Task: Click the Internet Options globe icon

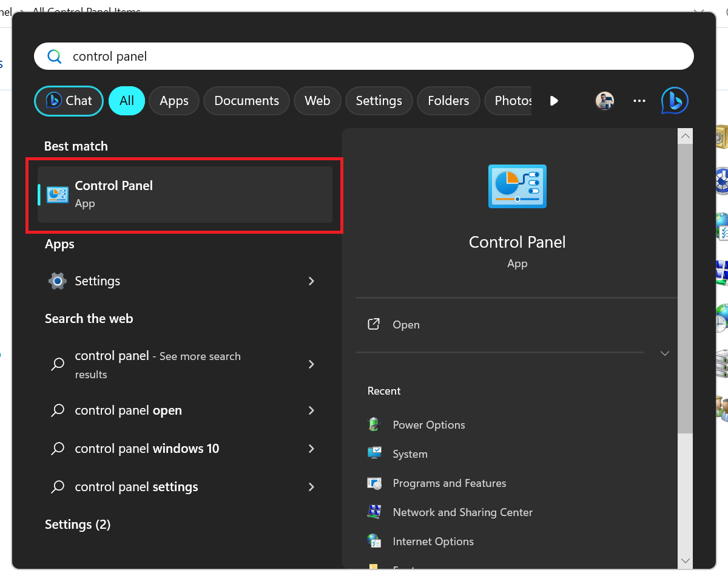Action: [x=374, y=541]
